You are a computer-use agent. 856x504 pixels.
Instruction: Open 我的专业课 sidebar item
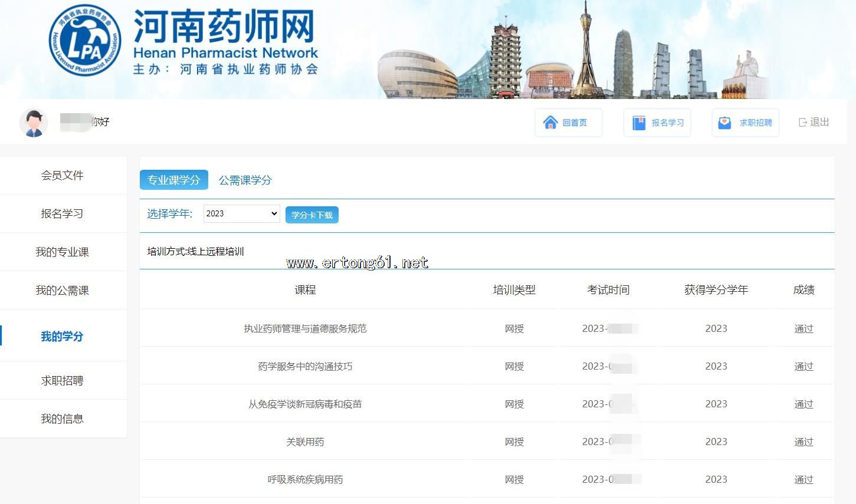point(62,252)
